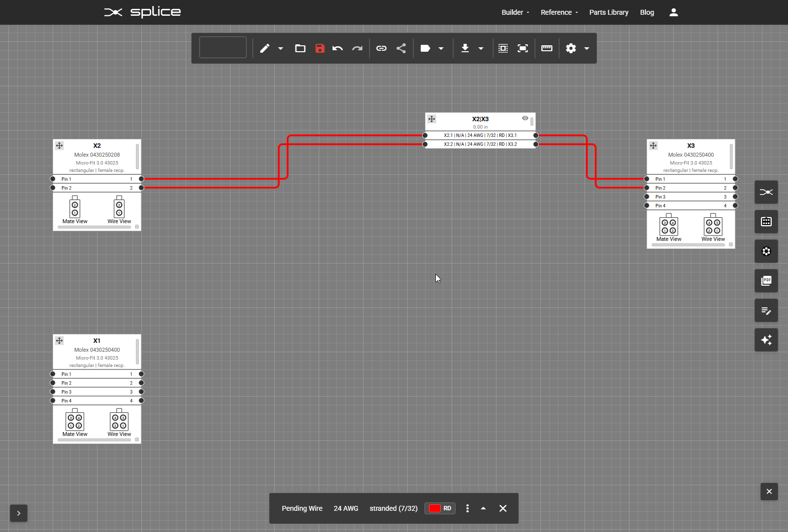Open the AI assistant sparkles icon
Viewport: 788px width, 532px height.
[766, 340]
